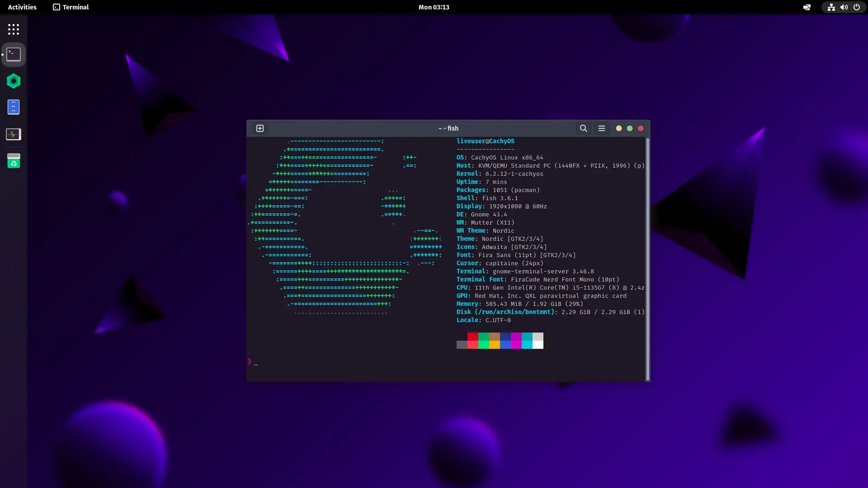Open the blue installer icon in the dock
Image resolution: width=868 pixels, height=488 pixels.
14,107
